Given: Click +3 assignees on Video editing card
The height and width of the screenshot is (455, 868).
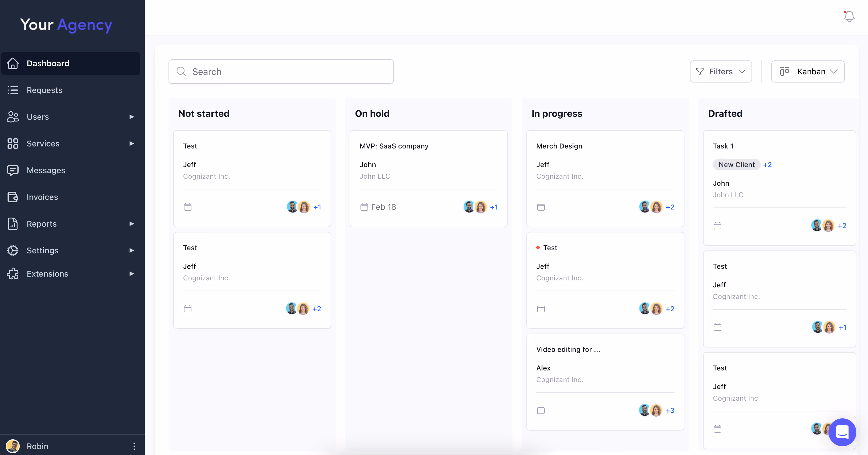Looking at the screenshot, I should click(670, 410).
